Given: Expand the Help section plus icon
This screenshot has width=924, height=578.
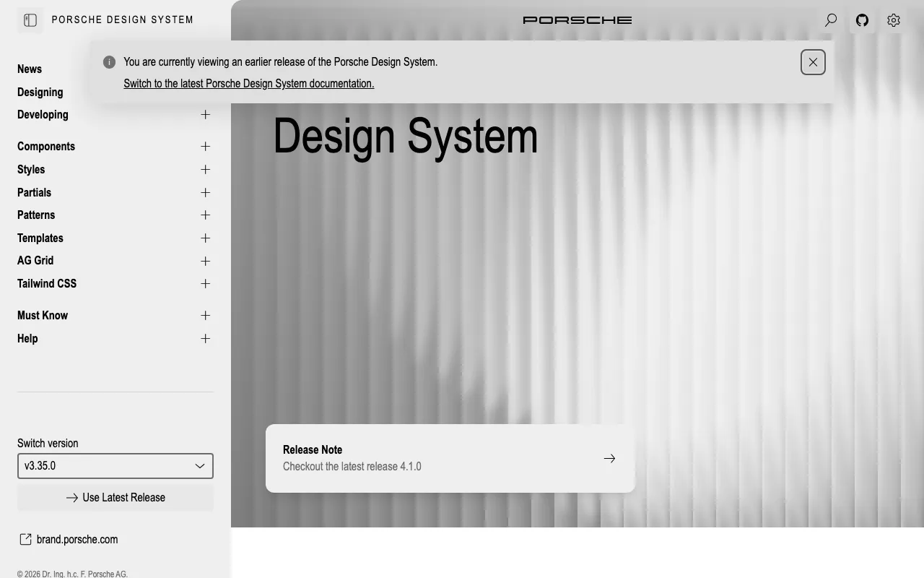Looking at the screenshot, I should 205,338.
